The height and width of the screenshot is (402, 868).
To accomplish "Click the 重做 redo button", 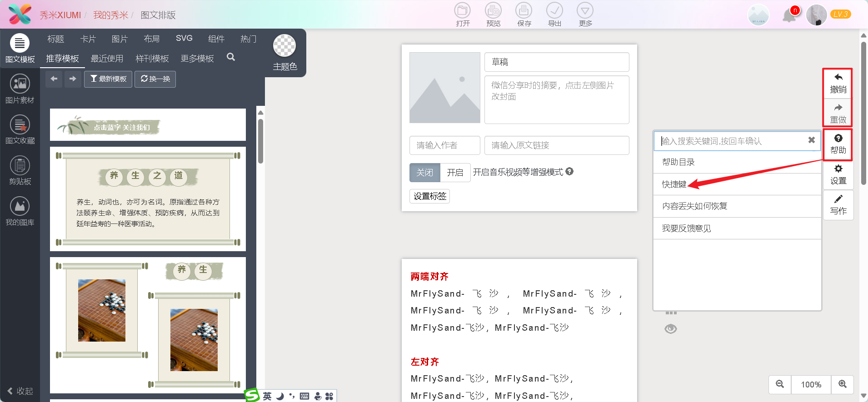I will point(838,113).
